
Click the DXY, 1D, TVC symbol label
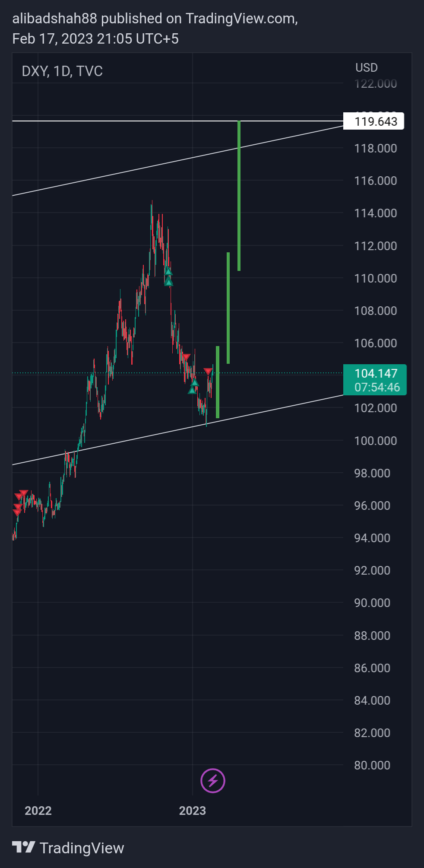click(62, 71)
